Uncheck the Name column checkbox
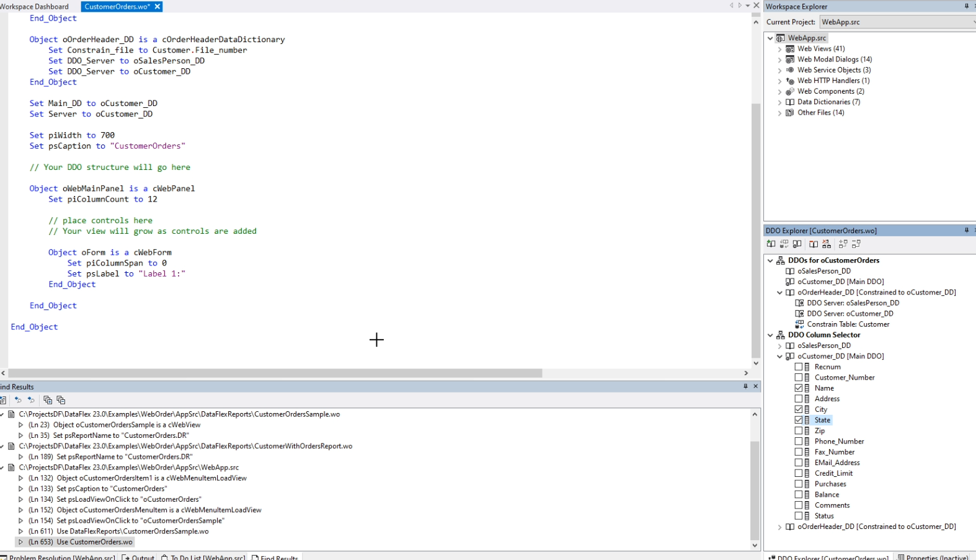 pyautogui.click(x=799, y=388)
